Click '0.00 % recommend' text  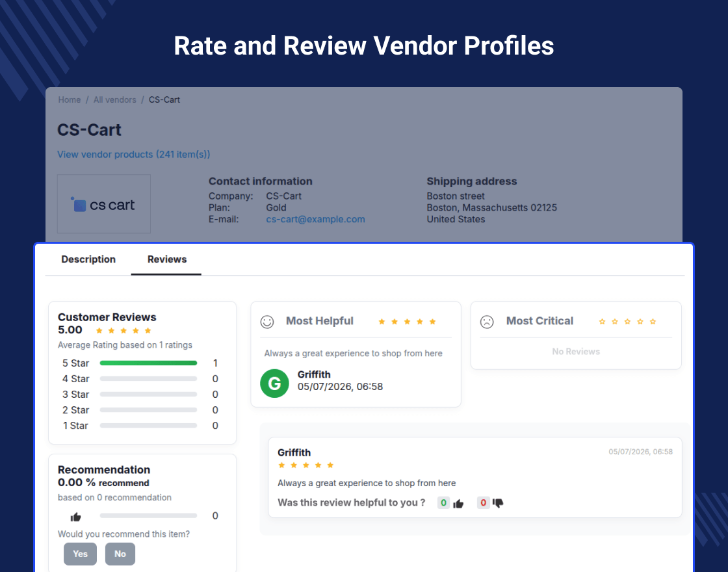103,483
